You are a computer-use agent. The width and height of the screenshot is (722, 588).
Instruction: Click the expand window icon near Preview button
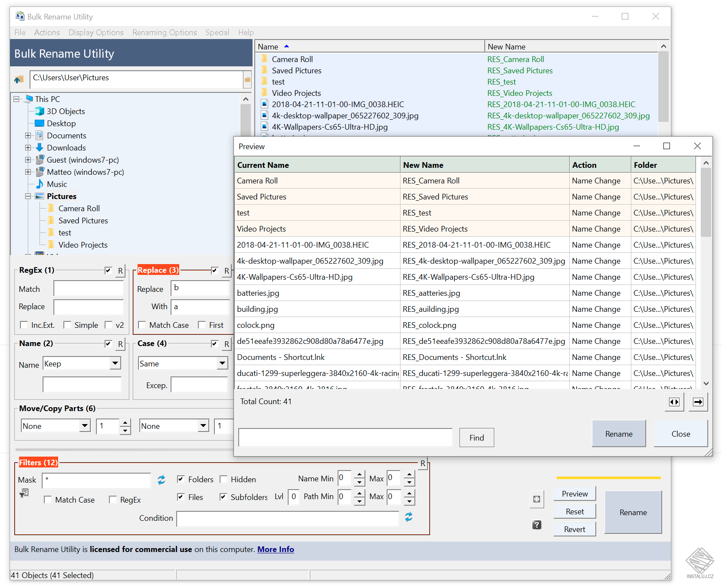[537, 499]
